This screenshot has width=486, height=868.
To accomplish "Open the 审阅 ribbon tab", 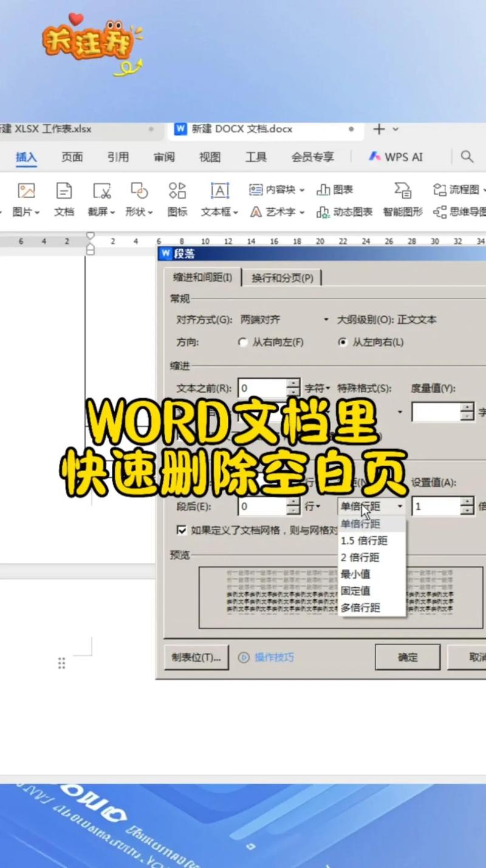I will click(164, 157).
